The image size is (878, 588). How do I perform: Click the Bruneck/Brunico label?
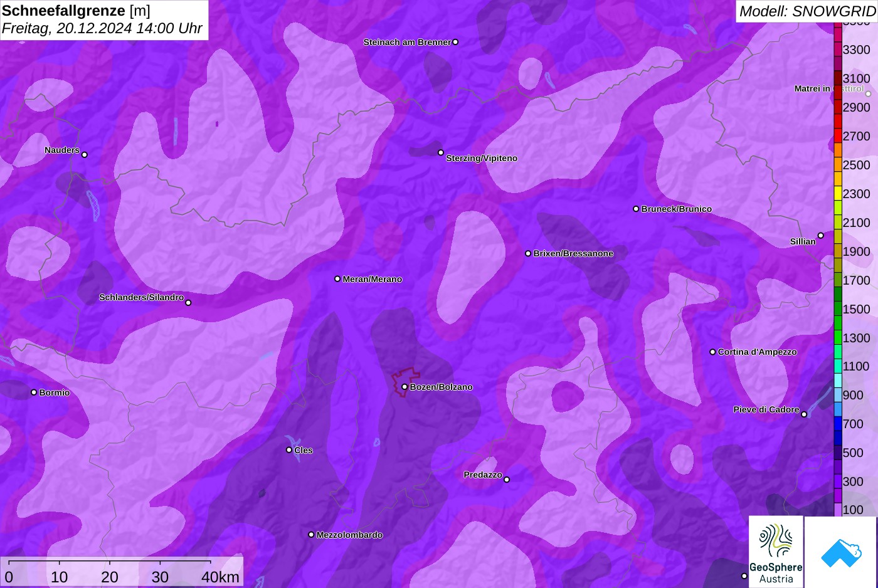(x=677, y=209)
